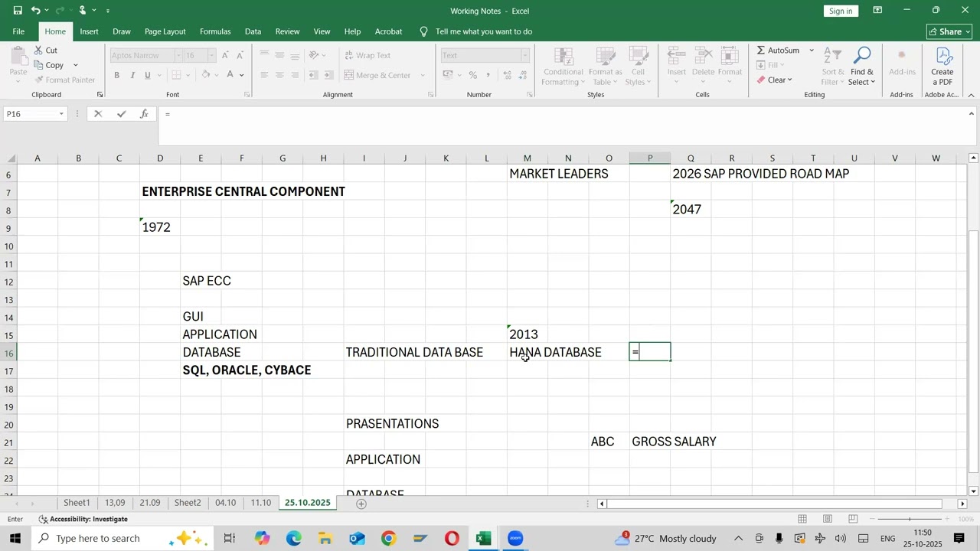Switch to Normal view in status bar
Image resolution: width=980 pixels, height=551 pixels.
tap(802, 519)
